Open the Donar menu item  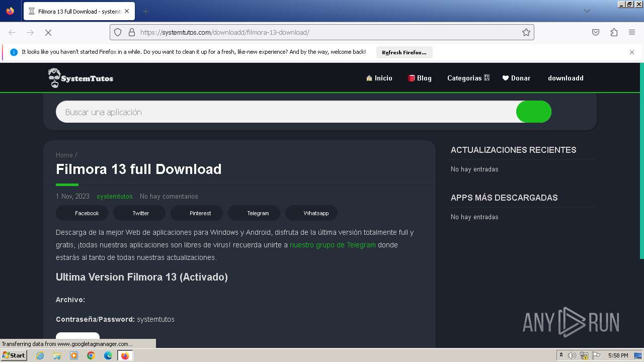coord(516,78)
